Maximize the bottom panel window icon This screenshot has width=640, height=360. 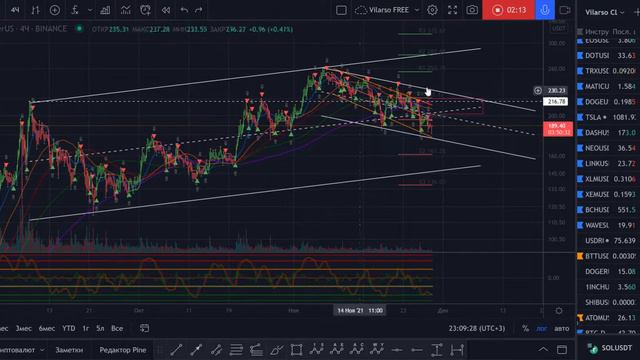coord(562,350)
